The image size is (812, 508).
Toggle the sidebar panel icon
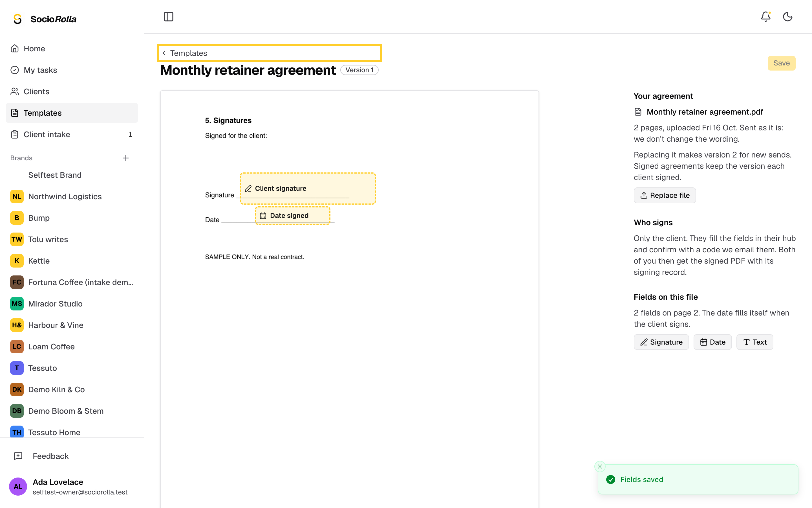(168, 17)
